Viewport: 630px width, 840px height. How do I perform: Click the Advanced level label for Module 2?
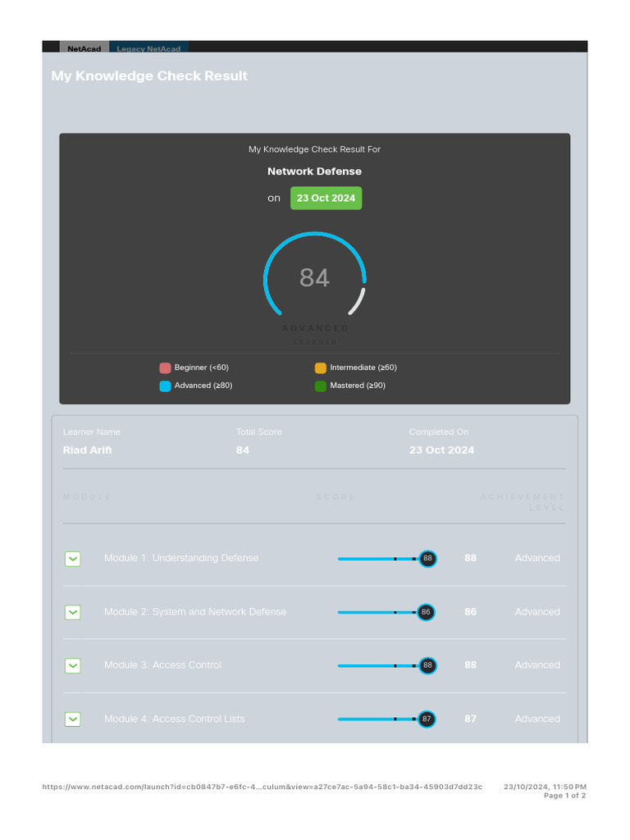(x=537, y=612)
